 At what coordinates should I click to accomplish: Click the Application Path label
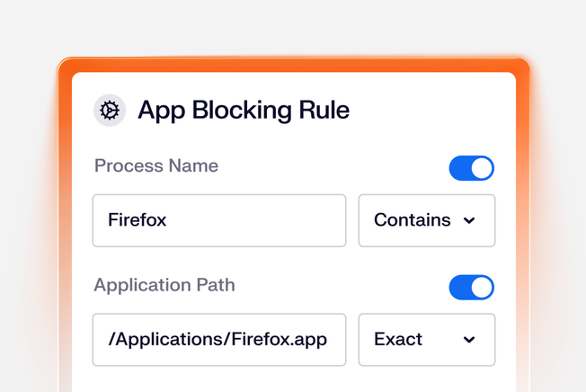(x=164, y=285)
